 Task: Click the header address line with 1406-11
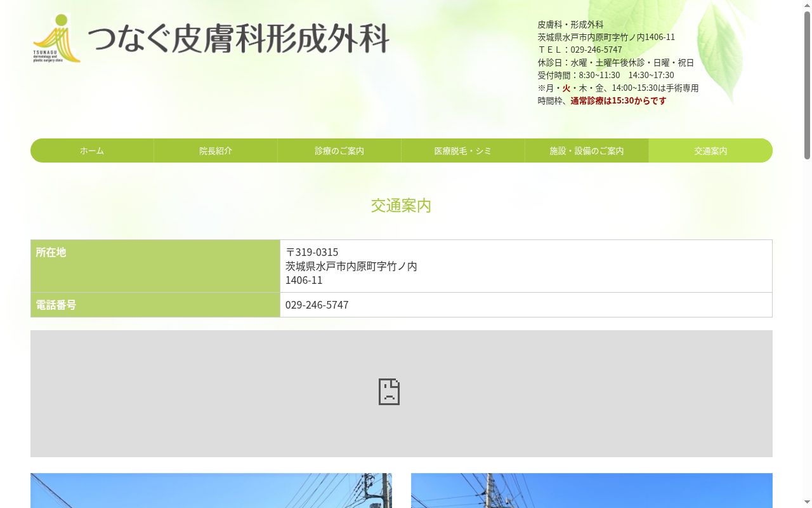point(606,37)
